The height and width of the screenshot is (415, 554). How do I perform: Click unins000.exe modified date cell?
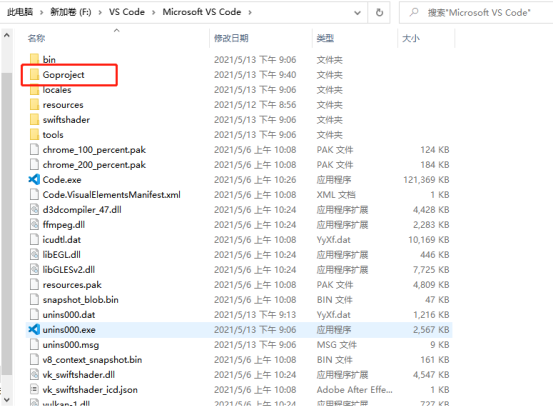tap(255, 330)
